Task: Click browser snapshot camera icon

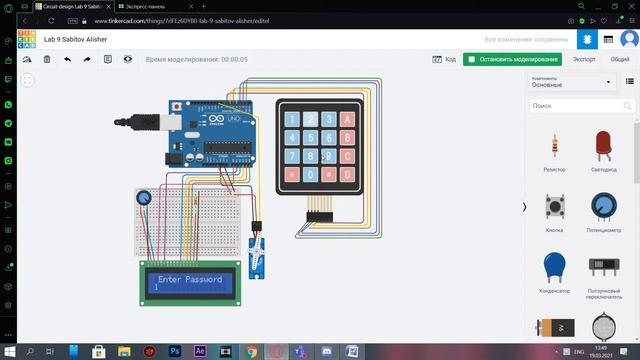Action: click(571, 21)
